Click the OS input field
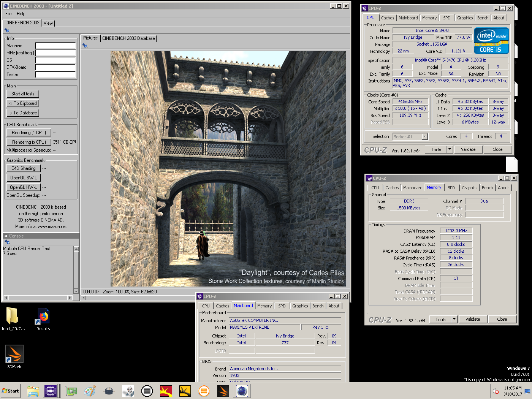The width and height of the screenshot is (532, 399). coord(55,60)
